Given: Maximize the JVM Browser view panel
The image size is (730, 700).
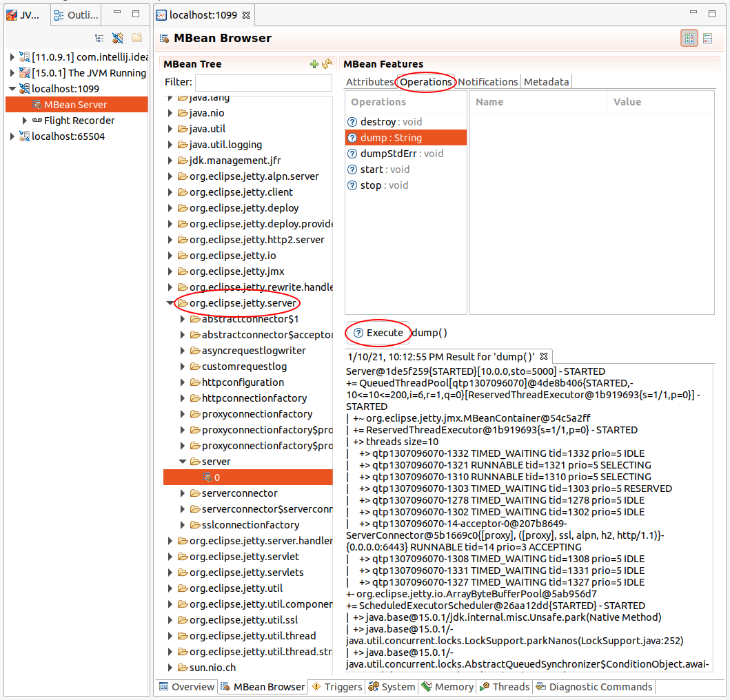Looking at the screenshot, I should coord(136,14).
